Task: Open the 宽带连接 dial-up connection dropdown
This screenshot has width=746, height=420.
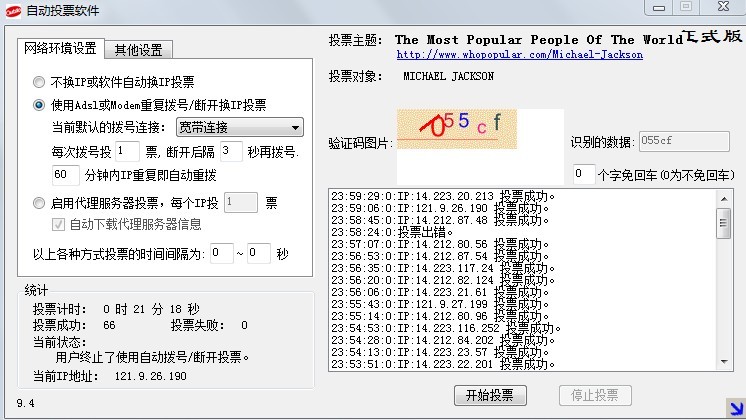Action: [238, 127]
